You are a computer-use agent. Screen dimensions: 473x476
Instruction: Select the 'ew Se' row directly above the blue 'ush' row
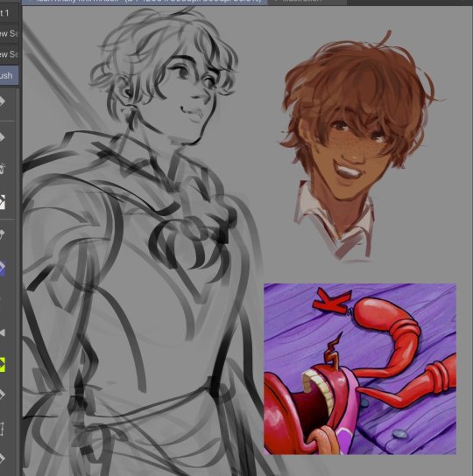click(10, 54)
